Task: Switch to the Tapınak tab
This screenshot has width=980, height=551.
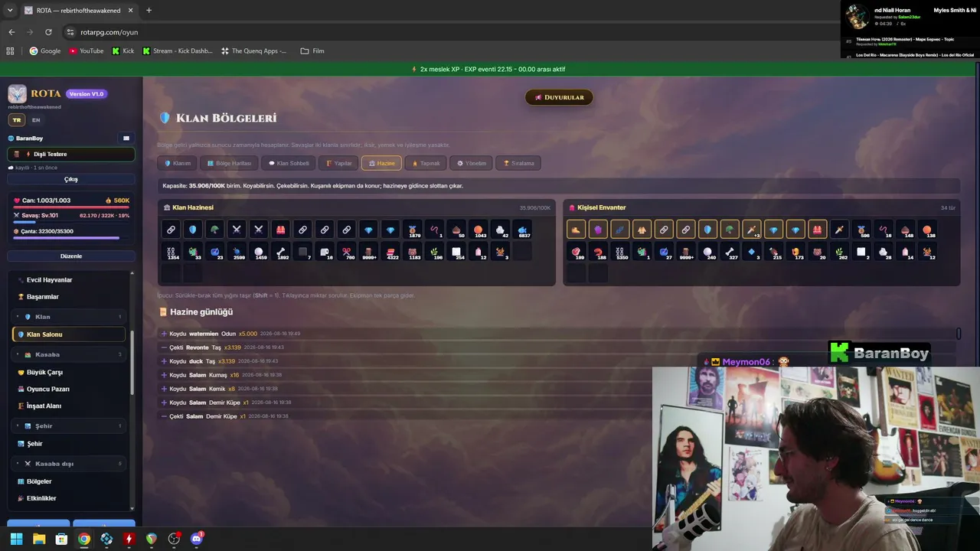Action: tap(426, 163)
